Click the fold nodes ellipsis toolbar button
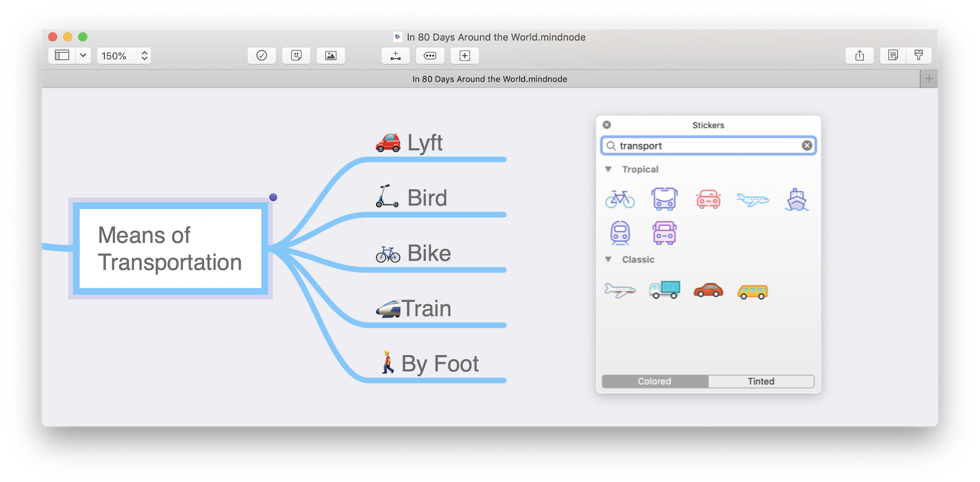 pyautogui.click(x=430, y=56)
